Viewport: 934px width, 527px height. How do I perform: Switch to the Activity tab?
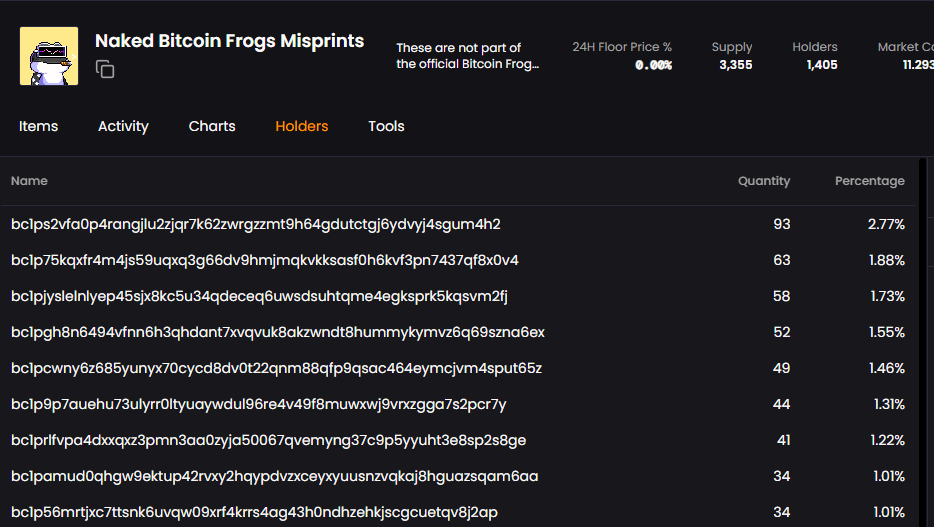pos(123,126)
